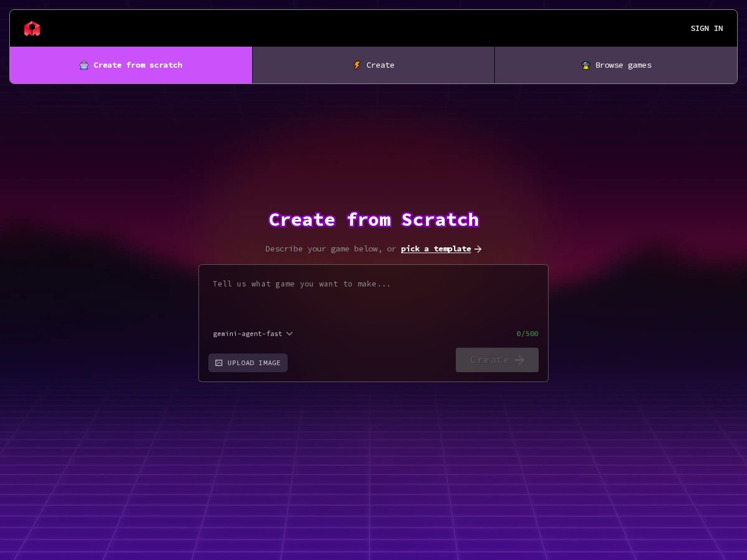
Task: Follow the pick a template link
Action: [x=435, y=249]
